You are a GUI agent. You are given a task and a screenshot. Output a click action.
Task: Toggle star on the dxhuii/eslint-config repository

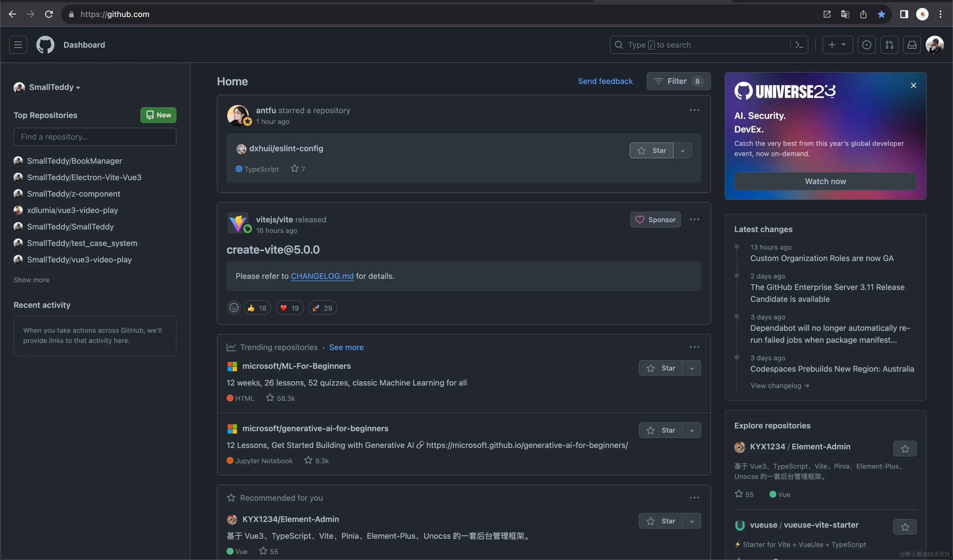pyautogui.click(x=651, y=151)
